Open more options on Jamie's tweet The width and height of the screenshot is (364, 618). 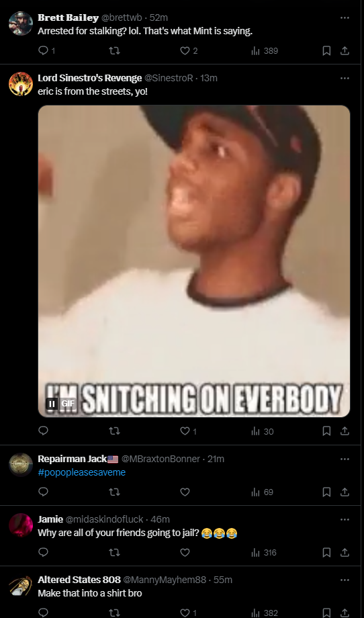point(345,519)
